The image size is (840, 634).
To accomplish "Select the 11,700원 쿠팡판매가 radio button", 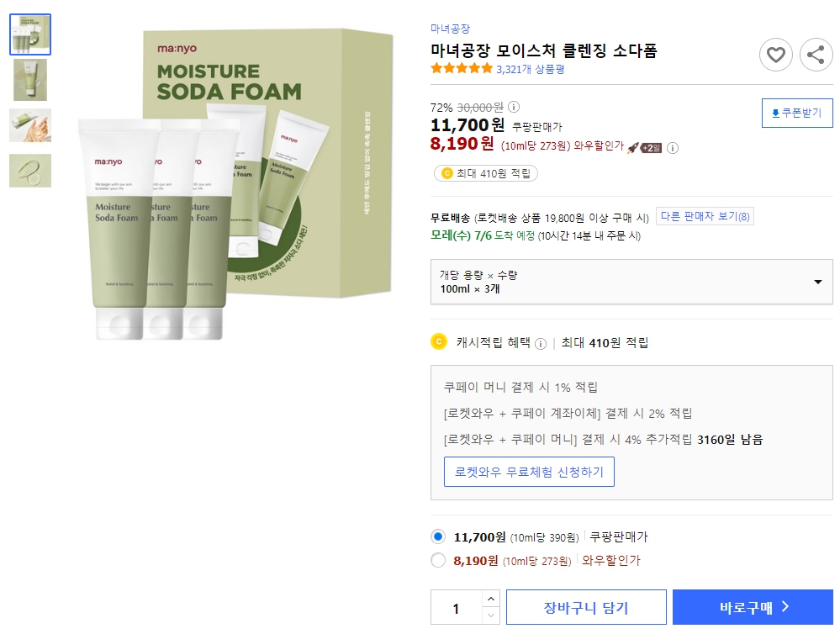I will (x=438, y=536).
